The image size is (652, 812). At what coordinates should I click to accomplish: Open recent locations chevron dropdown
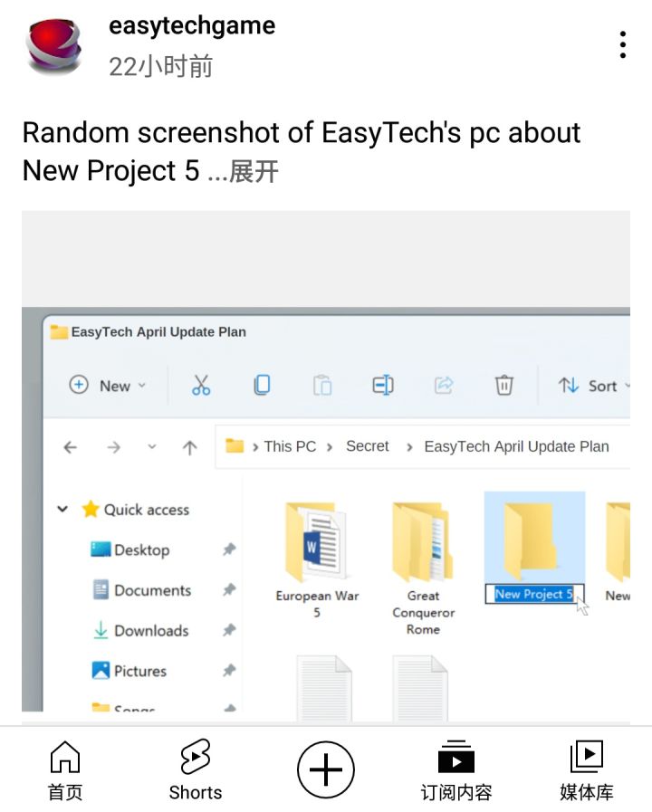coord(152,446)
